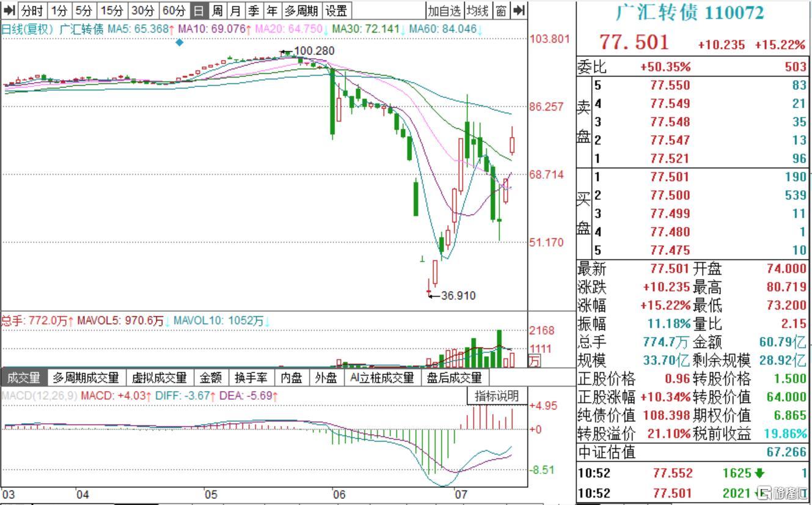The image size is (812, 505).
Task: Open the 设置 settings button
Action: point(336,10)
